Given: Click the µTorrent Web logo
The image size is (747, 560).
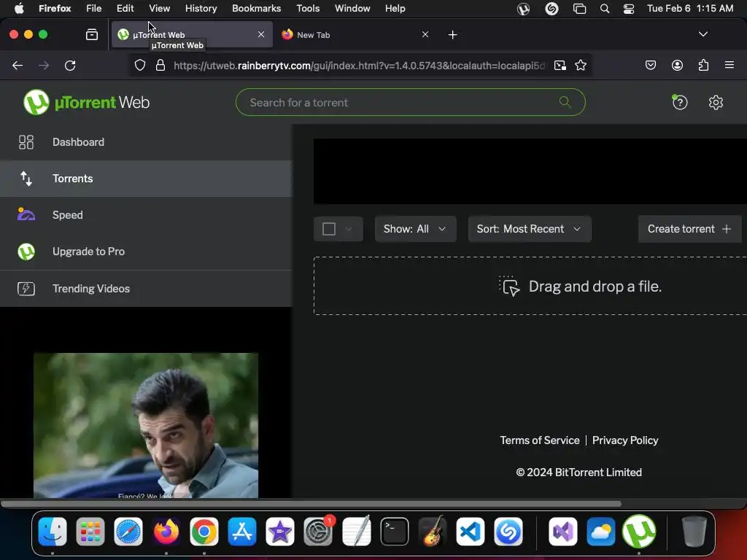Looking at the screenshot, I should tap(86, 102).
